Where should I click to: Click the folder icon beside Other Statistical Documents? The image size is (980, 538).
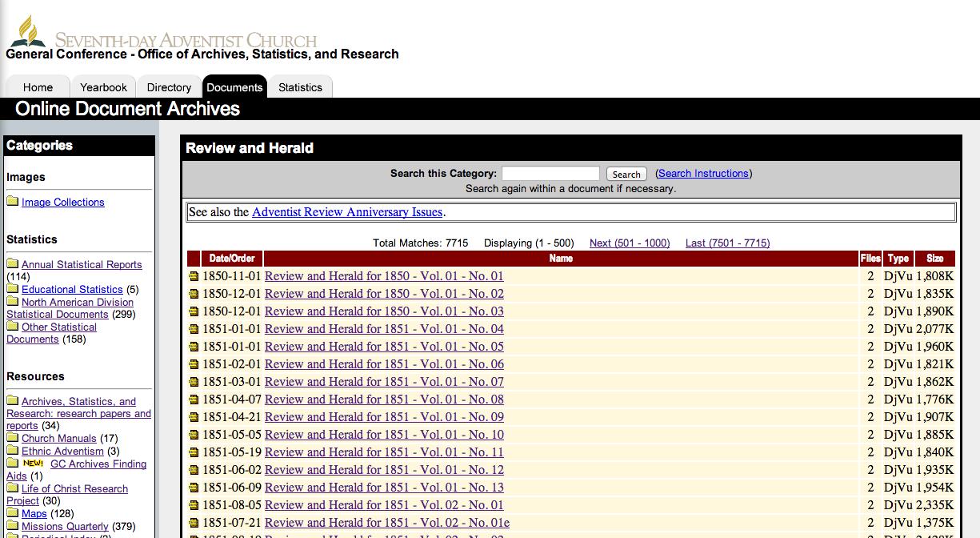13,326
